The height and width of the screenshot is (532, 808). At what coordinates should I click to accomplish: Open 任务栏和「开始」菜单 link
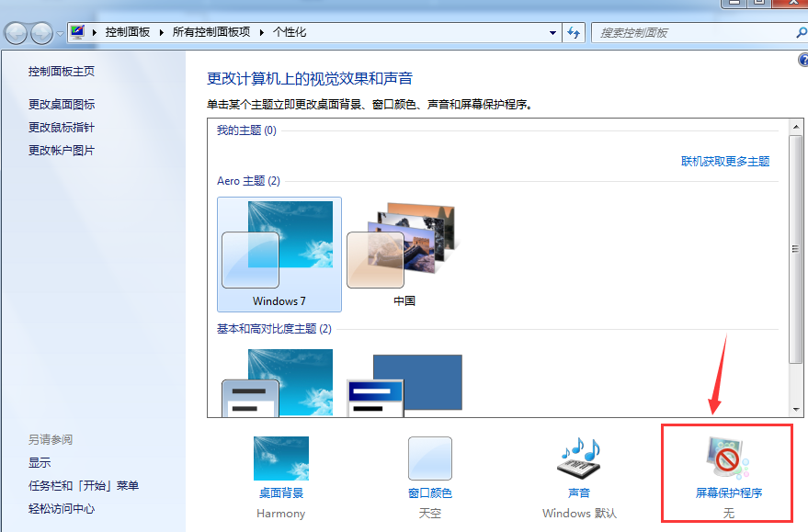point(84,486)
